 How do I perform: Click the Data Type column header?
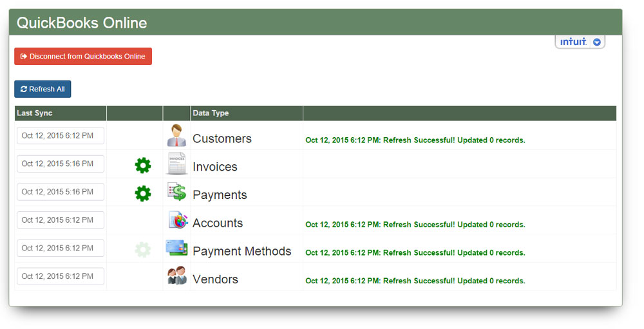(211, 113)
